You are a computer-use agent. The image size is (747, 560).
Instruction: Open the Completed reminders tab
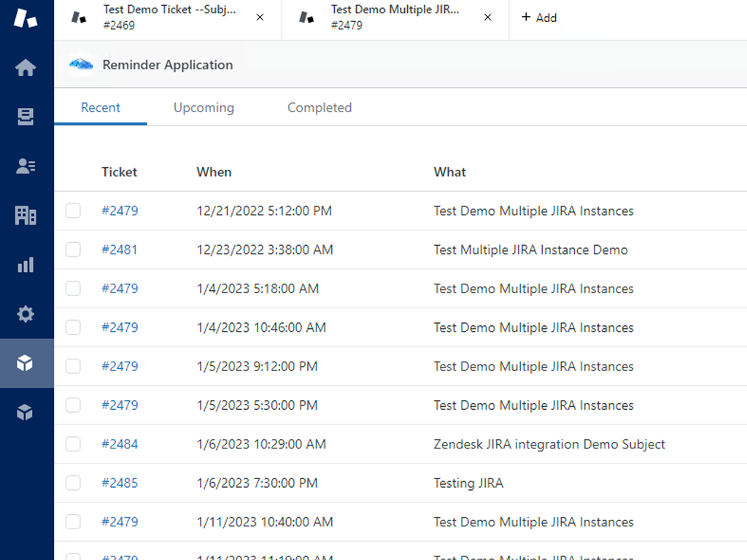coord(319,107)
